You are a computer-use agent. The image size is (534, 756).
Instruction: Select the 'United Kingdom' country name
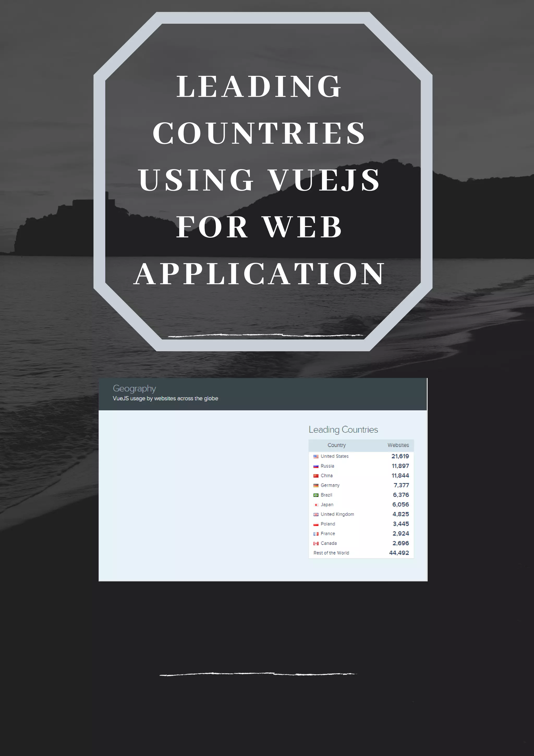[x=337, y=514]
